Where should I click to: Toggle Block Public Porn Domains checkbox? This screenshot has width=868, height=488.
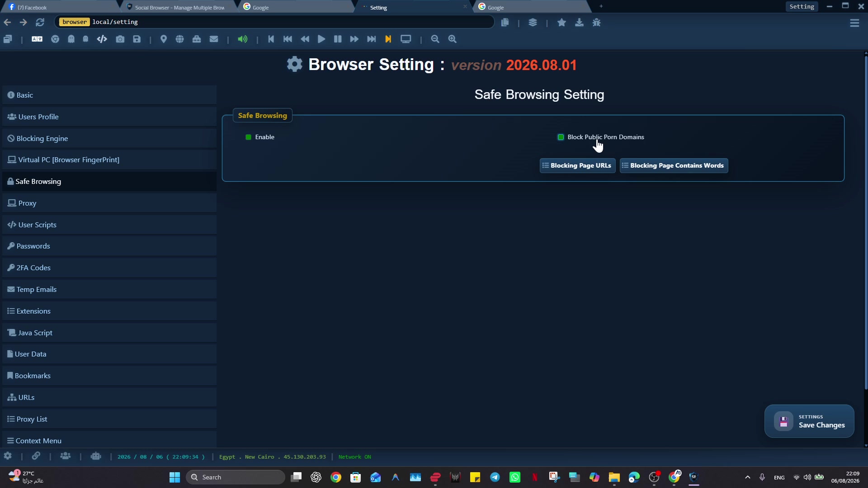click(x=561, y=137)
